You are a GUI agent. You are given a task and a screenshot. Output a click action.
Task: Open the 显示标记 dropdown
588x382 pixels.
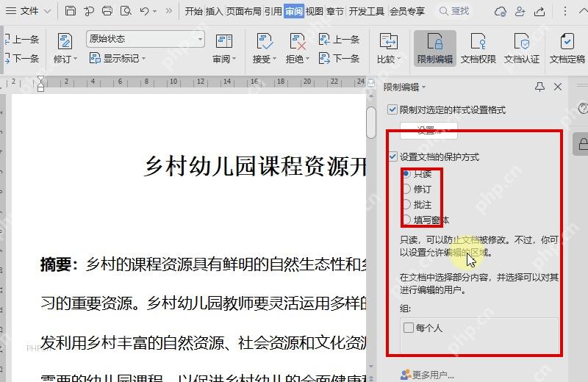coord(118,59)
